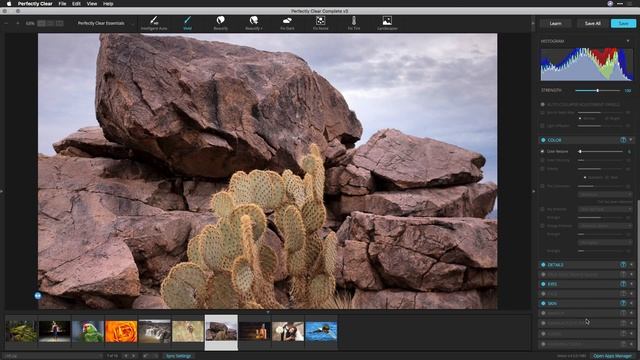Toggle the EYES section on/off switch
Image resolution: width=640 pixels, height=360 pixels.
coord(543,284)
